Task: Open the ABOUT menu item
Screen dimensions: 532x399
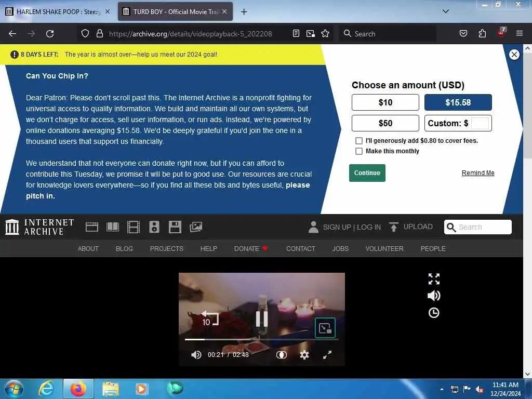Action: 88,249
